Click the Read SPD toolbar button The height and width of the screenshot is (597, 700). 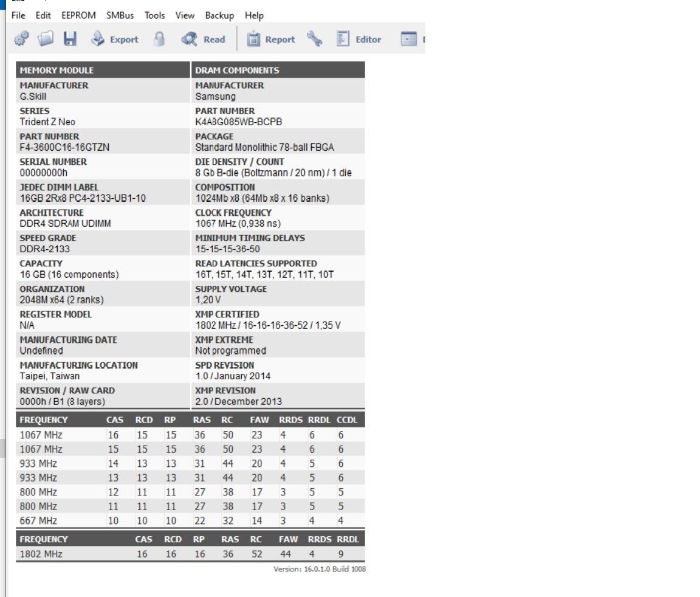pyautogui.click(x=203, y=40)
